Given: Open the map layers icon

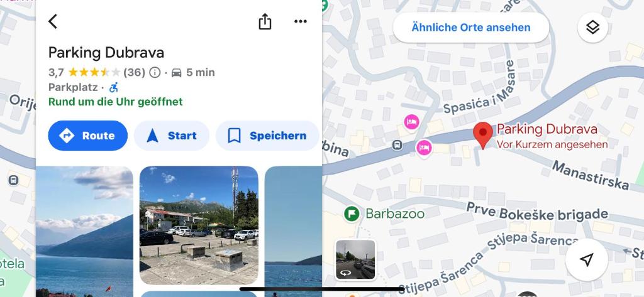Looking at the screenshot, I should click(x=592, y=28).
